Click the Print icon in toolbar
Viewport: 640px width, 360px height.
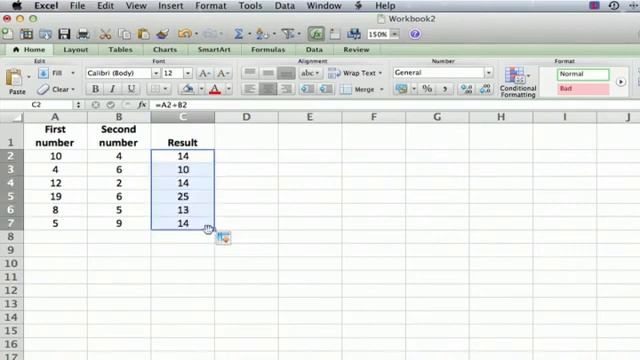tap(83, 34)
